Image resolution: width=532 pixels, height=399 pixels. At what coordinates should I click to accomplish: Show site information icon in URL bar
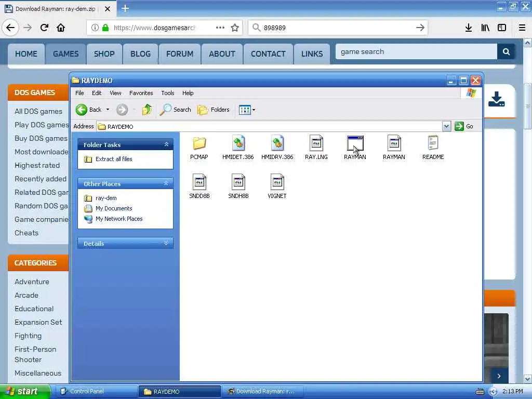pyautogui.click(x=95, y=28)
